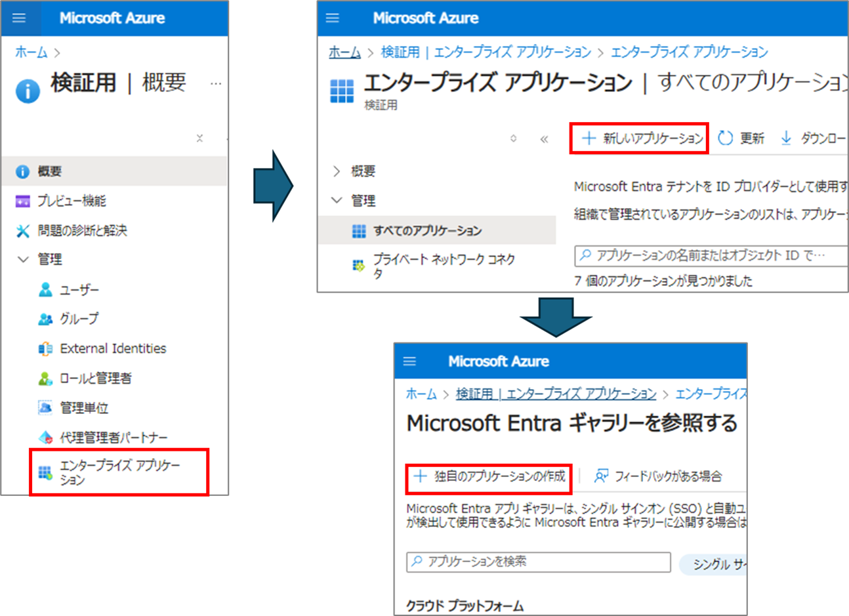The width and height of the screenshot is (849, 616).
Task: Toggle the up-down expand control beside collapse chevrons
Action: pos(513,138)
